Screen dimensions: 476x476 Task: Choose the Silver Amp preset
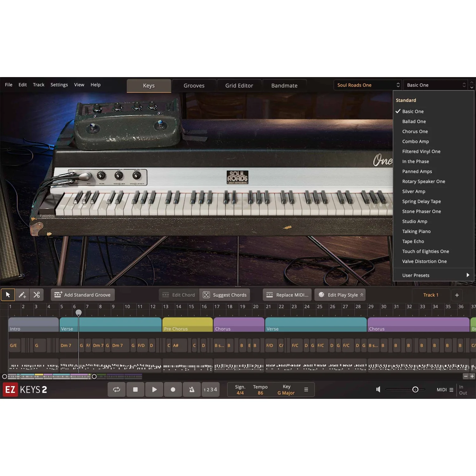[x=433, y=191]
